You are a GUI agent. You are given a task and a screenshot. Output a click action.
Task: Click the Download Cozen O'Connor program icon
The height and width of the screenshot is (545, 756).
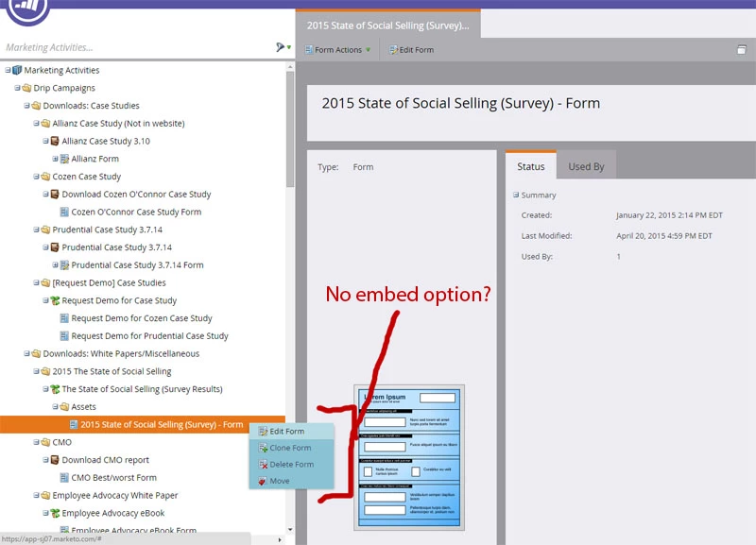(x=55, y=194)
